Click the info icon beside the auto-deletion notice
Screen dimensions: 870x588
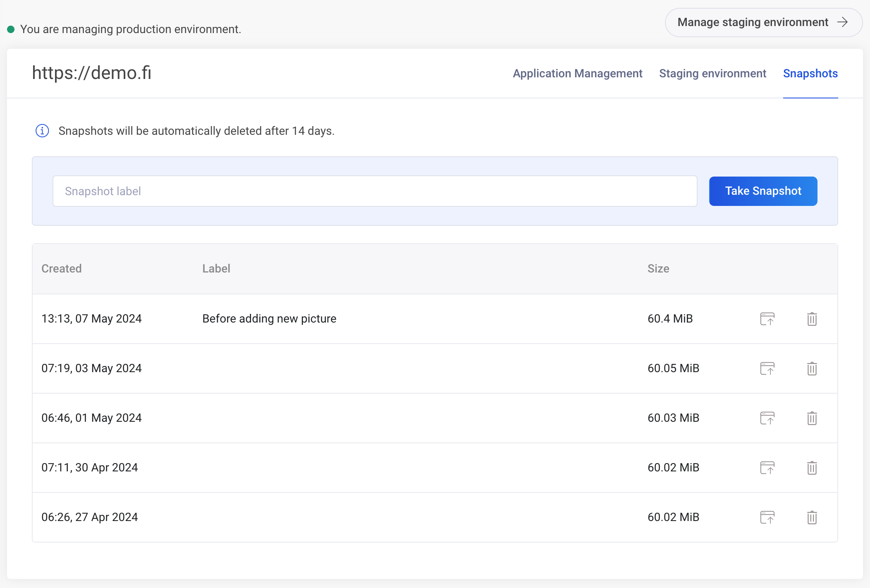(42, 131)
